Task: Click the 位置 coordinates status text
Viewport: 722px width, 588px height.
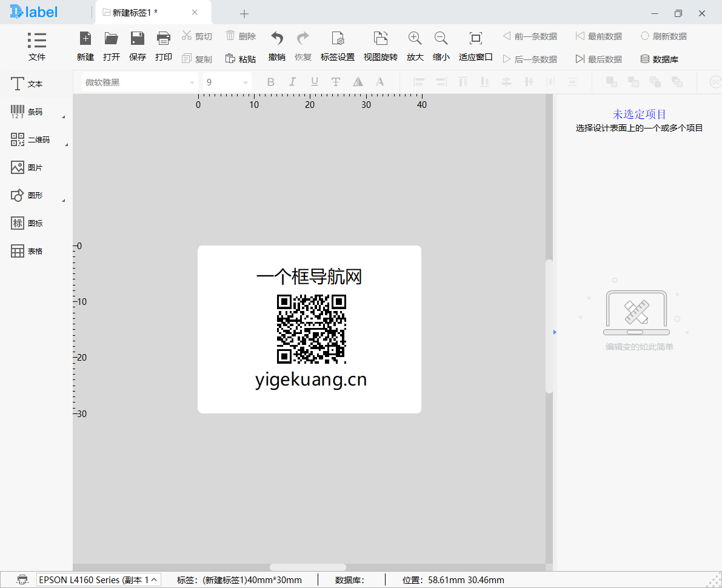Action: tap(453, 580)
